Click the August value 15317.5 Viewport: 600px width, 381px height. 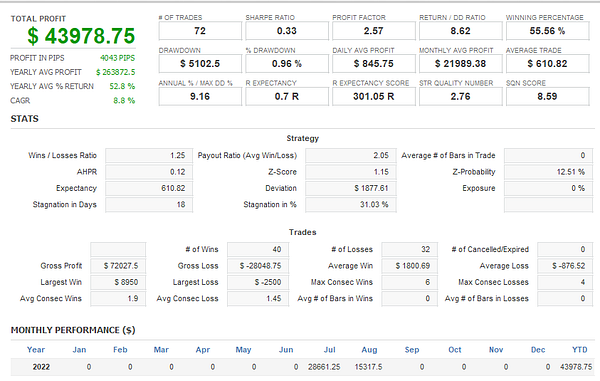pyautogui.click(x=368, y=367)
